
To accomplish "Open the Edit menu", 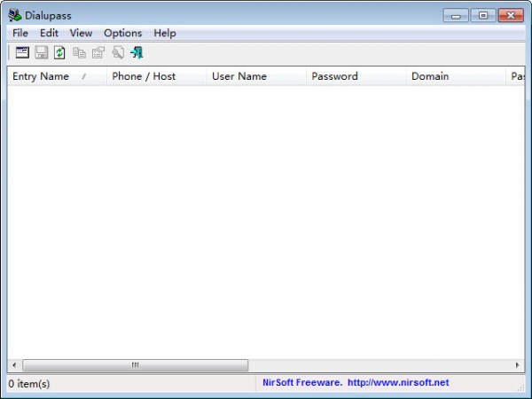I will click(49, 34).
